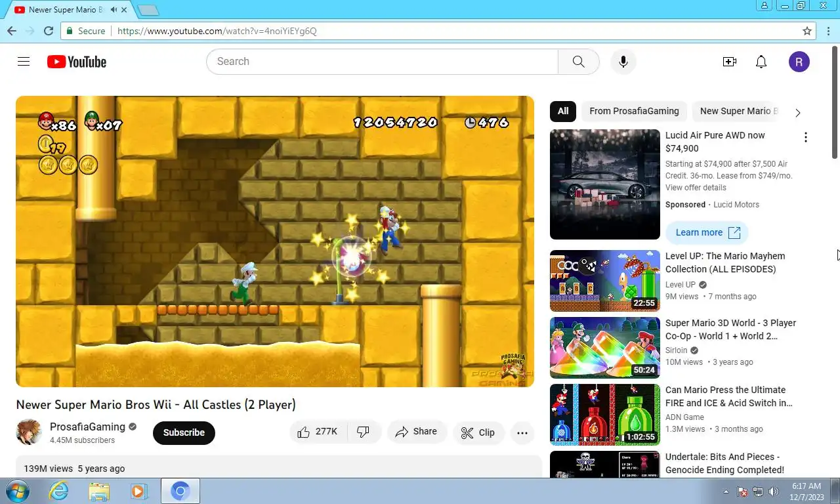This screenshot has width=840, height=504.
Task: Show hidden tray icons arrow
Action: pos(726,492)
